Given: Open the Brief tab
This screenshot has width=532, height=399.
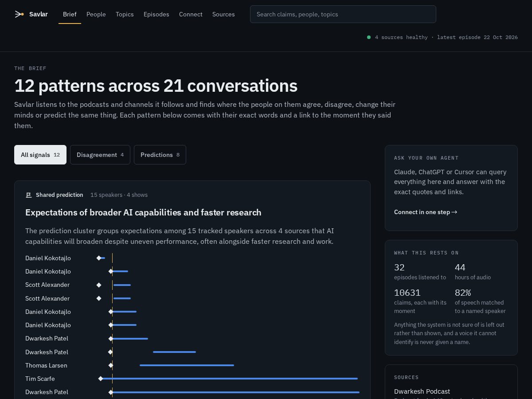Looking at the screenshot, I should point(70,14).
